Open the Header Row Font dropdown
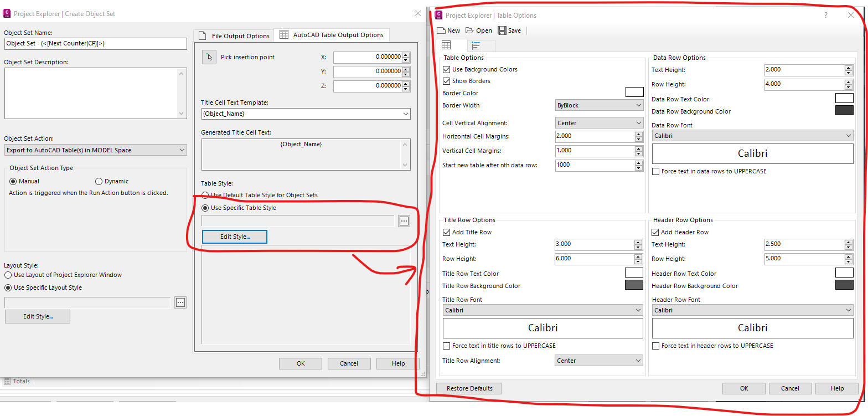 tap(752, 310)
